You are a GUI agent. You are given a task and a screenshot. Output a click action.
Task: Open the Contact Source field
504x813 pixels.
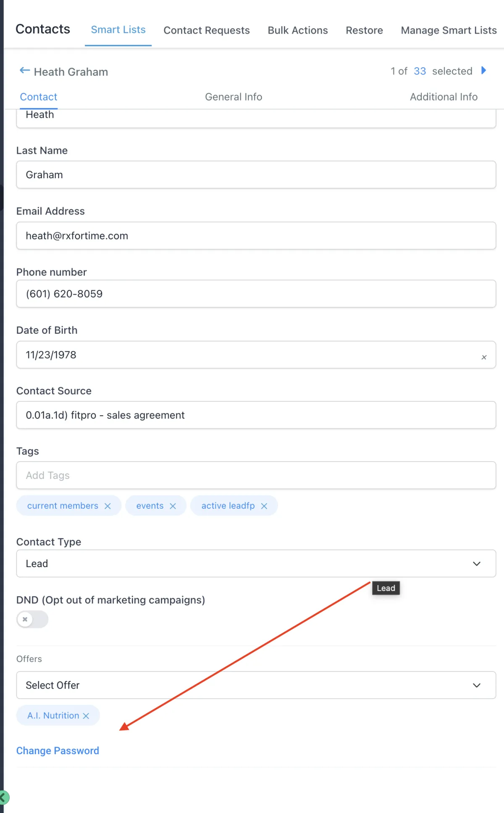pyautogui.click(x=256, y=415)
